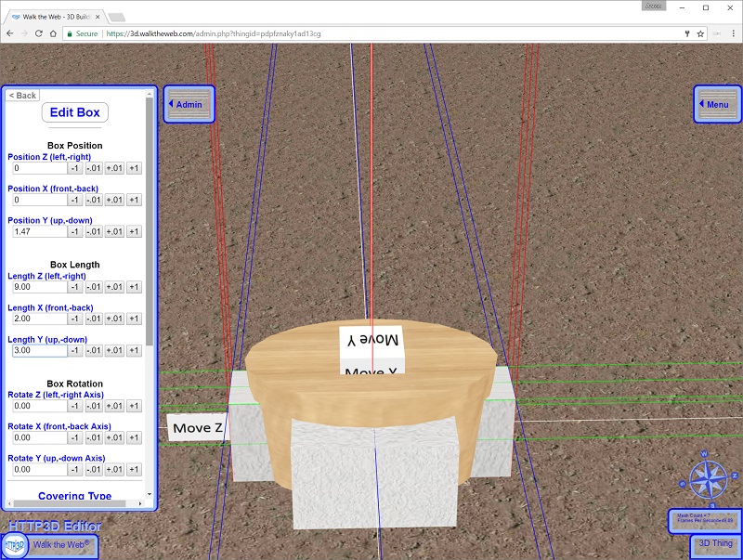Bookmark this page with the star icon
The width and height of the screenshot is (743, 560).
click(700, 33)
